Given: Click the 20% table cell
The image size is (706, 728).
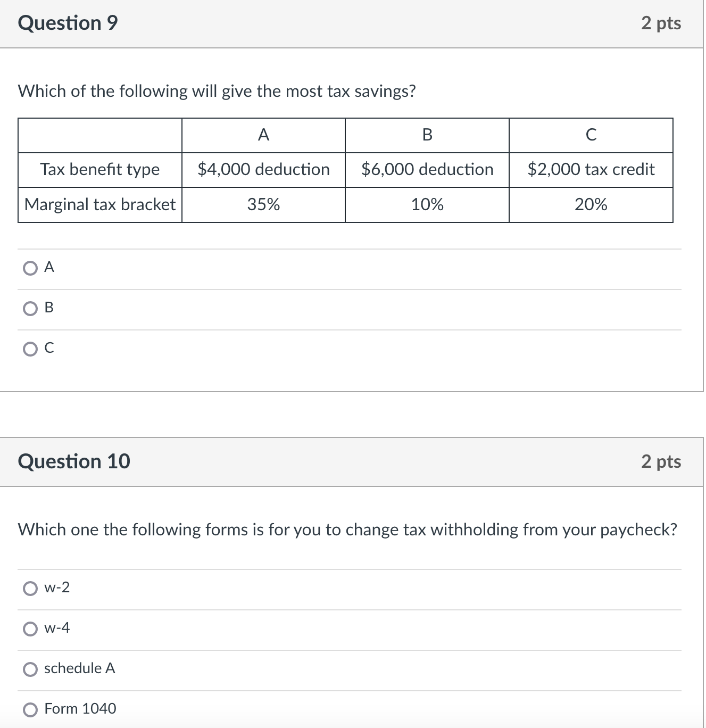Looking at the screenshot, I should [x=591, y=204].
